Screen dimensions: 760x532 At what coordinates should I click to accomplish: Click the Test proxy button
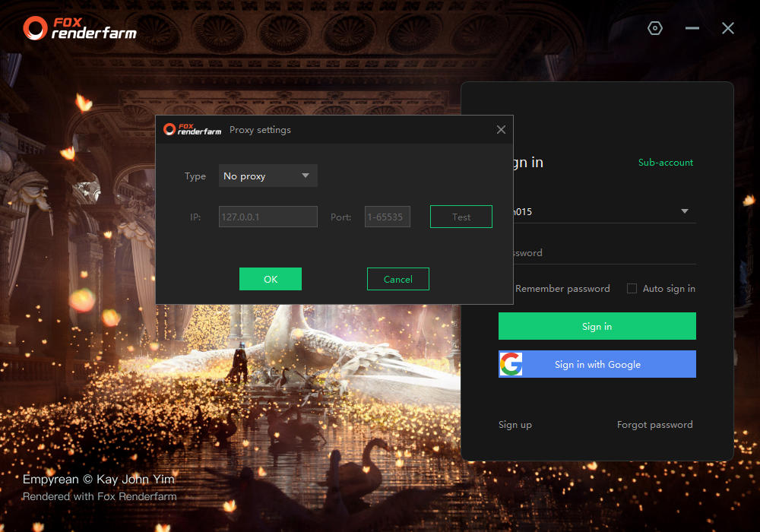461,217
